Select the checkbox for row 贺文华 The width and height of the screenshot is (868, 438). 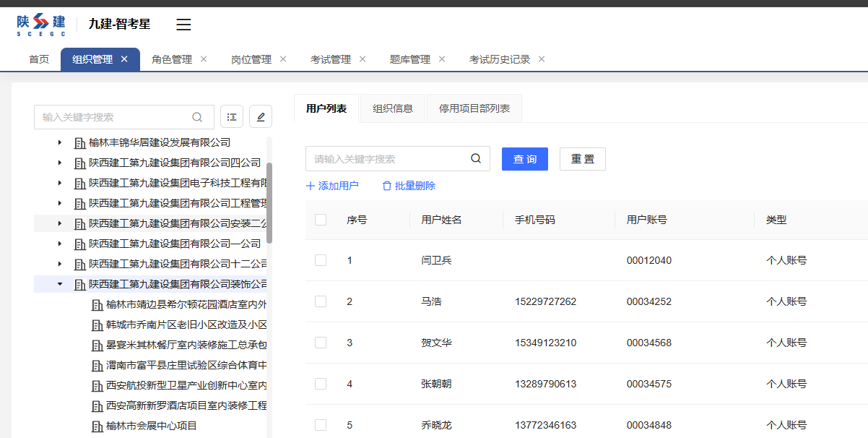(x=321, y=343)
